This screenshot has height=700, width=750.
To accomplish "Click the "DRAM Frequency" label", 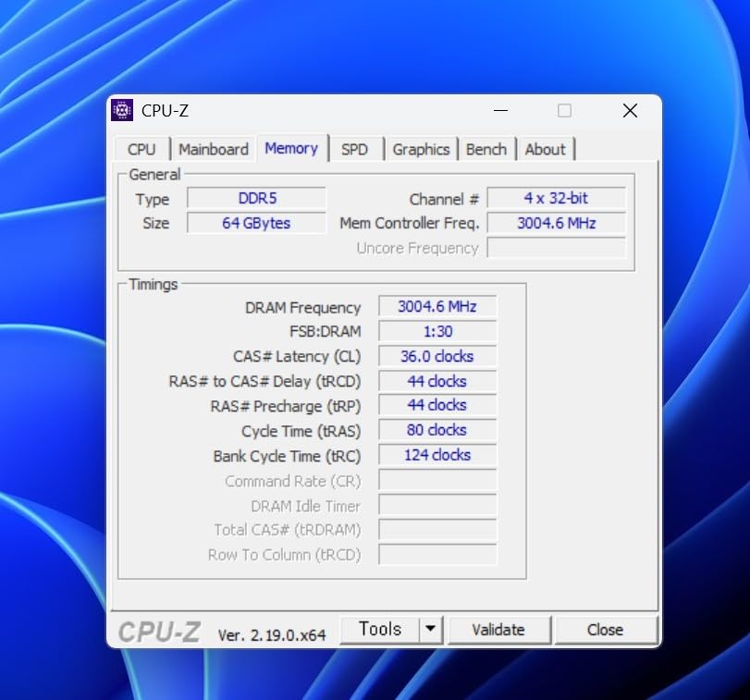I will pyautogui.click(x=302, y=307).
